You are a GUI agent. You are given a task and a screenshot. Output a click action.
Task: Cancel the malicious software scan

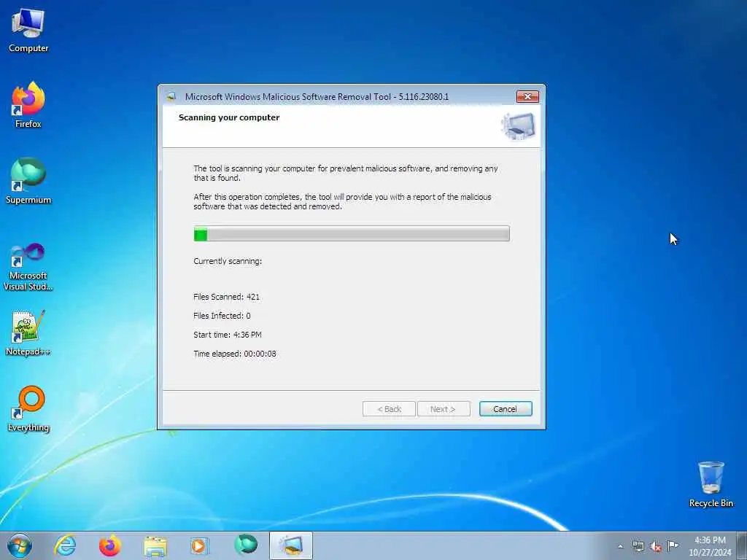[x=506, y=409]
